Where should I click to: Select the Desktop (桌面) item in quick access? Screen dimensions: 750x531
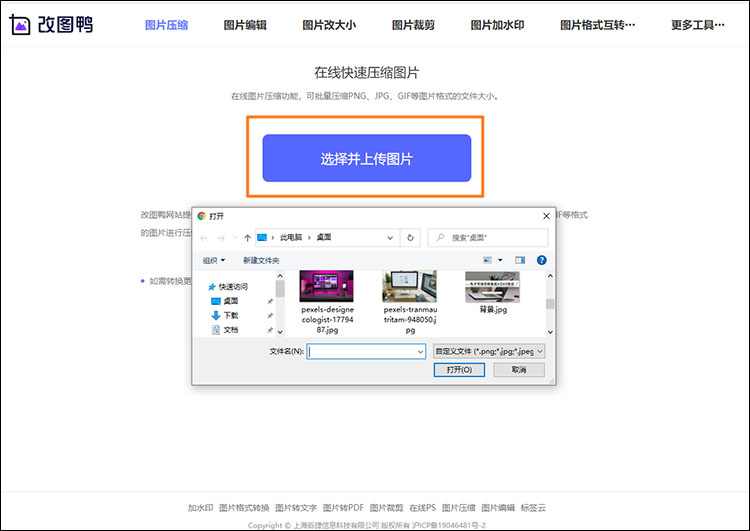click(230, 301)
